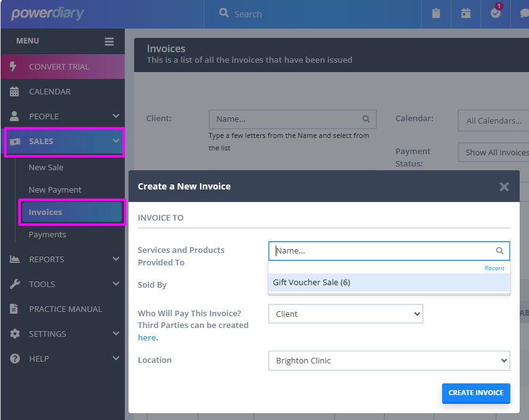Open the clipboard icon in top bar

coord(436,14)
